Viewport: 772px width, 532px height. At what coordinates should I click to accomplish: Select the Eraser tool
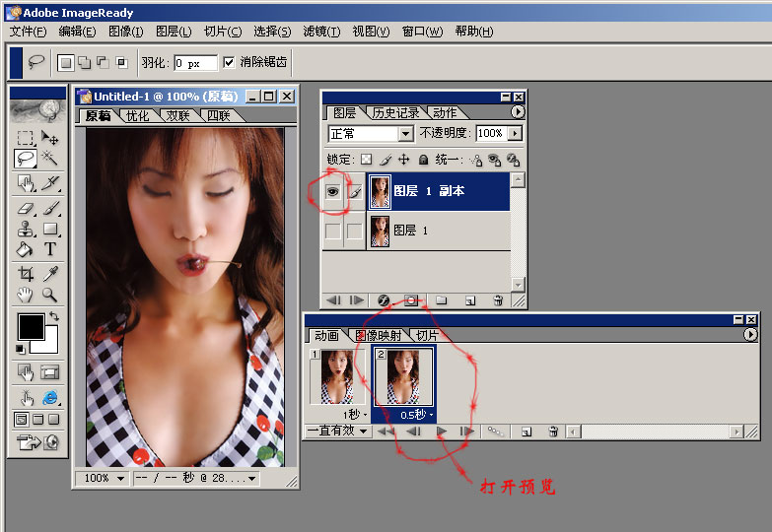click(x=26, y=208)
